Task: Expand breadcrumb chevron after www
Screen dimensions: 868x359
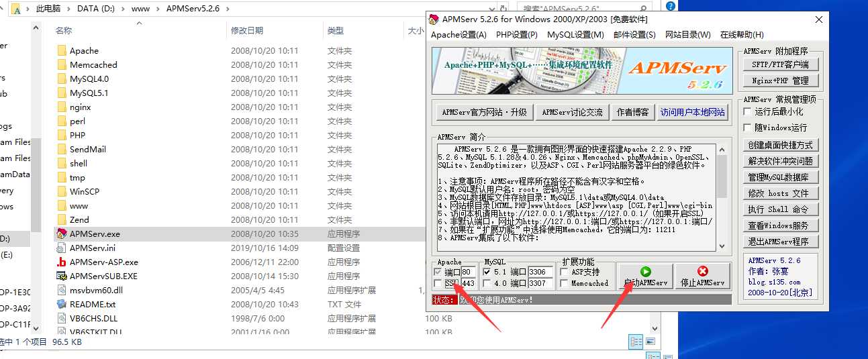Action: click(x=159, y=9)
